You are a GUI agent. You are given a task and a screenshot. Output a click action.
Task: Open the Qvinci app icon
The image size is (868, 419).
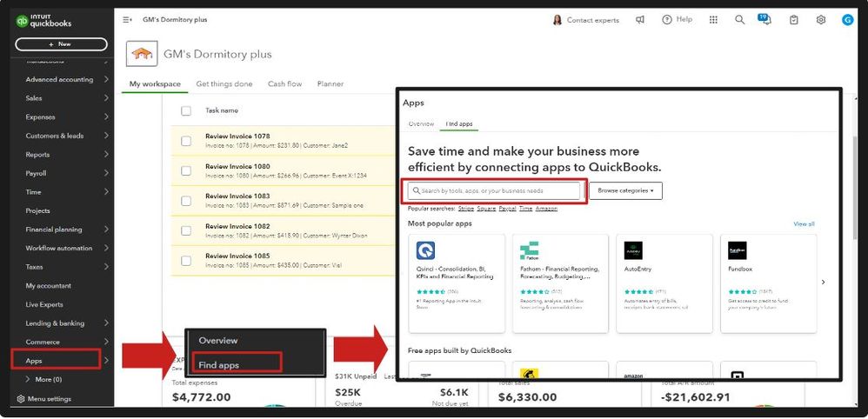[x=425, y=250]
